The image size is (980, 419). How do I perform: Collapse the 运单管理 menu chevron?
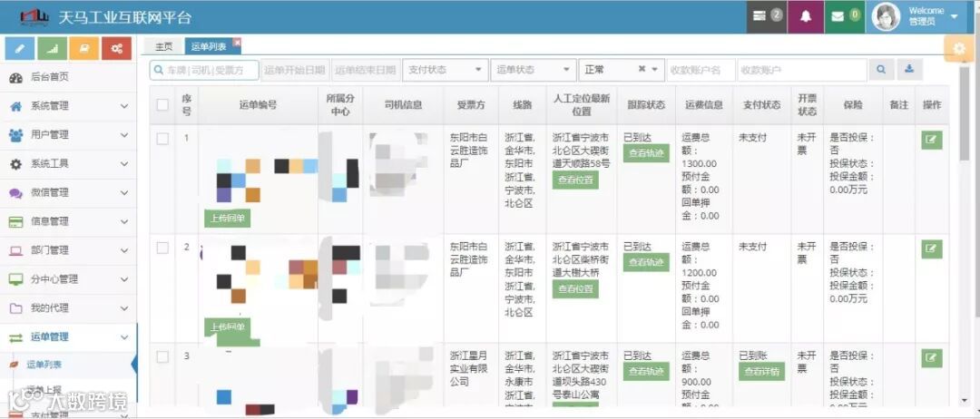coord(123,337)
